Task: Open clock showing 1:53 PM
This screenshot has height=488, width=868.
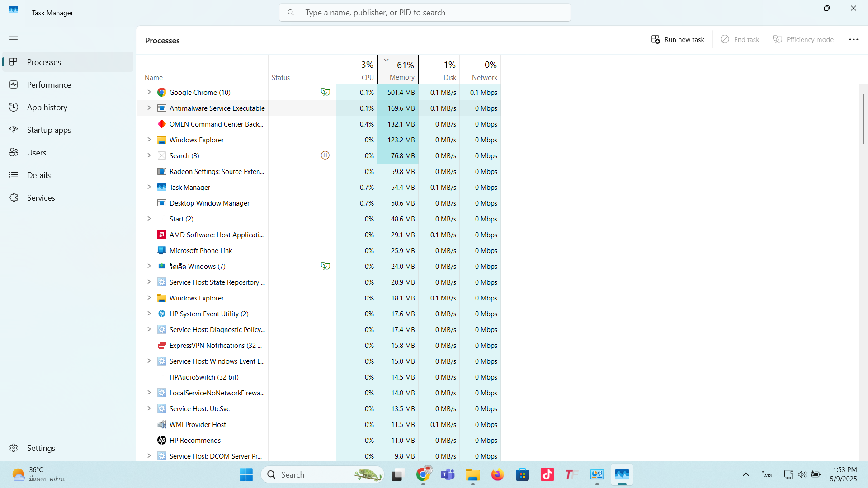Action: 844,474
